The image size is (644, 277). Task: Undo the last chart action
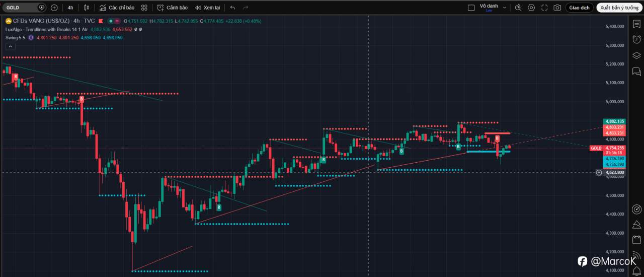point(232,8)
